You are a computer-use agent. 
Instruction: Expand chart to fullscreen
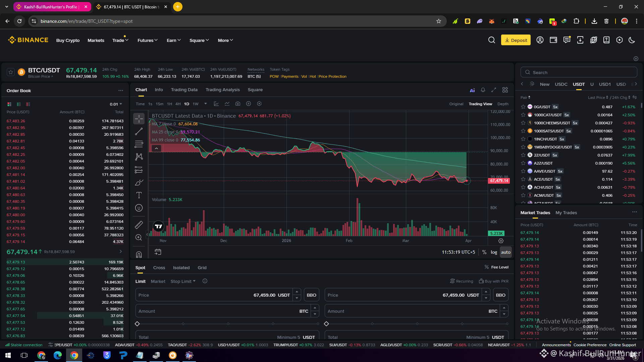[494, 90]
